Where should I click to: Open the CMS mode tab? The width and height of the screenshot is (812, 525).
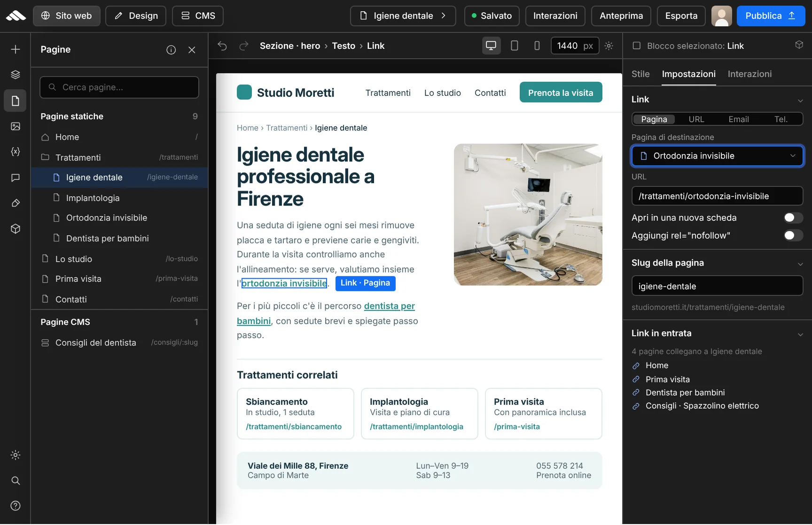click(198, 16)
